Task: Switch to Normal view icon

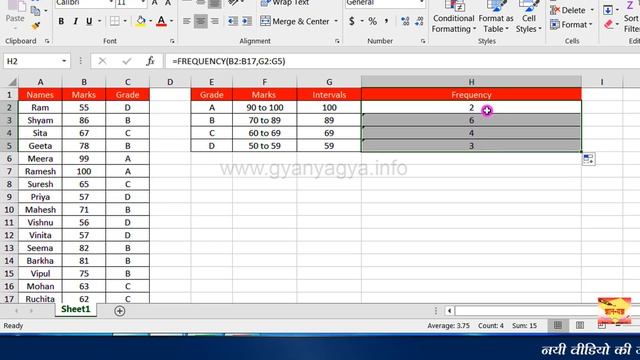Action: point(558,325)
